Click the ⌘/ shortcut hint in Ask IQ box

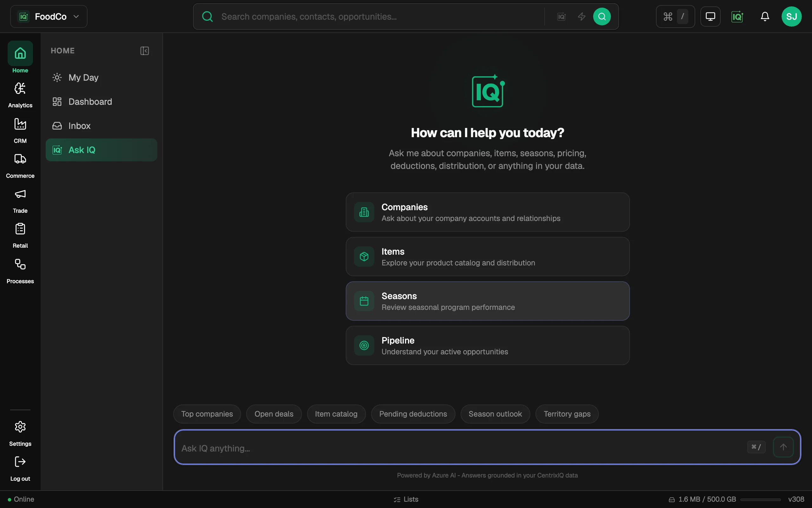coord(756,447)
